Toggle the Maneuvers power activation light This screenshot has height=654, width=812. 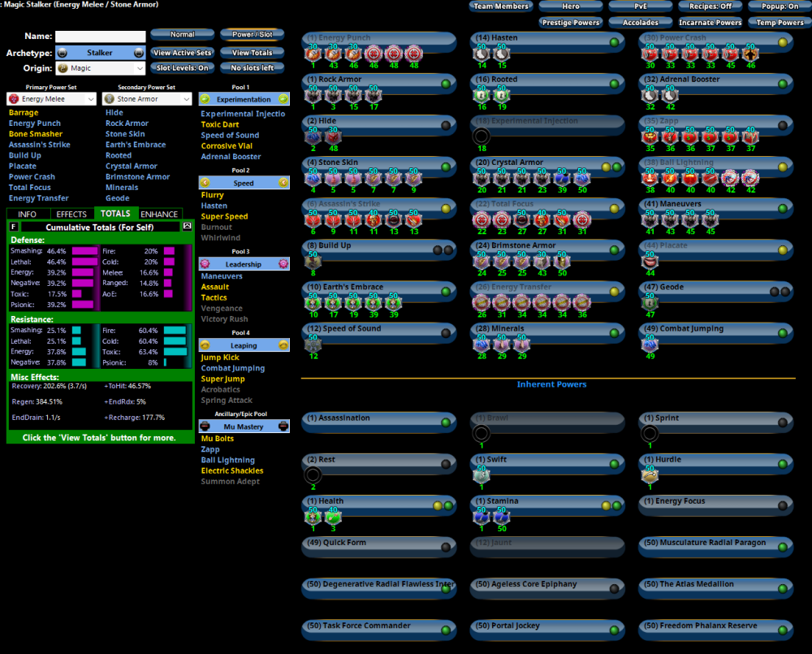(782, 209)
